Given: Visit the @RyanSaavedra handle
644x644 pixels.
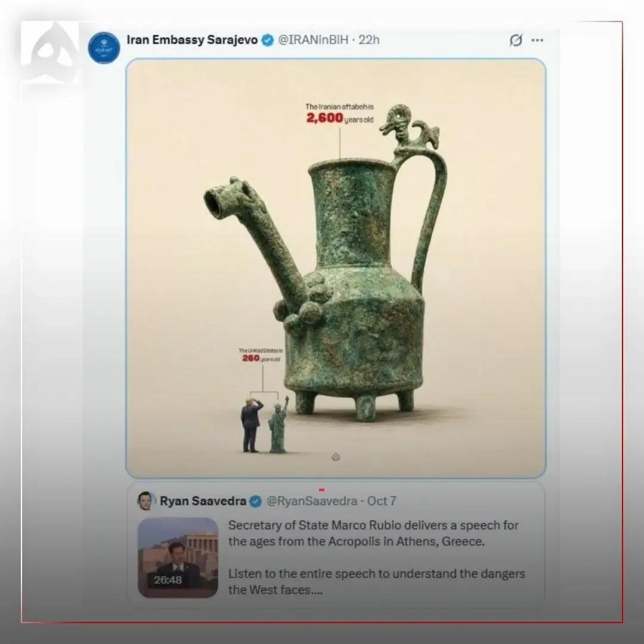Looking at the screenshot, I should [x=312, y=501].
